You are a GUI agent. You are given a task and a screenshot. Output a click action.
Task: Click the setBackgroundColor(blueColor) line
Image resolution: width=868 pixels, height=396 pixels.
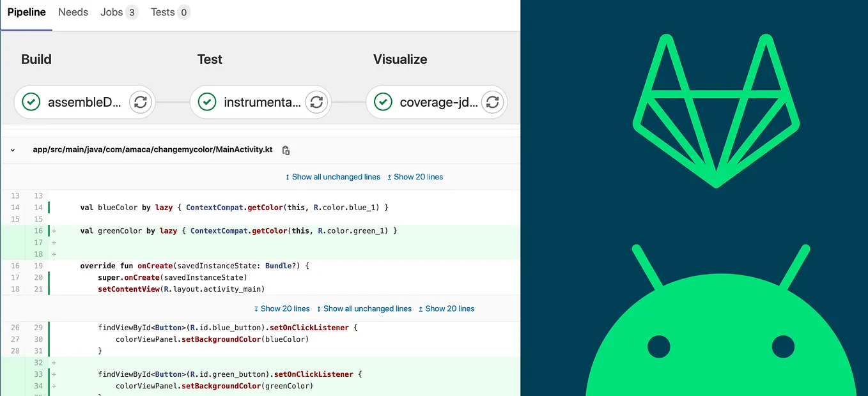[x=212, y=339]
